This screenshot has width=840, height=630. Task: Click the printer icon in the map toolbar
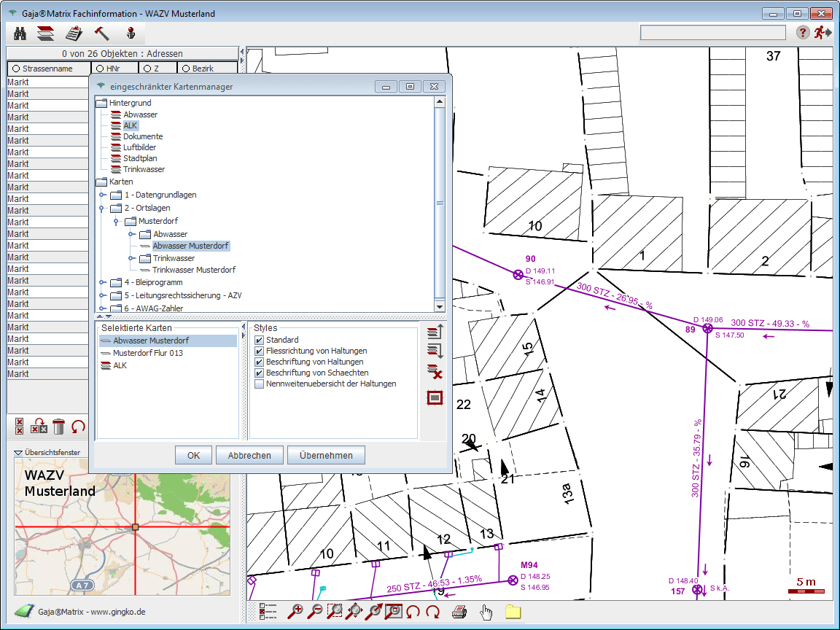coord(459,612)
